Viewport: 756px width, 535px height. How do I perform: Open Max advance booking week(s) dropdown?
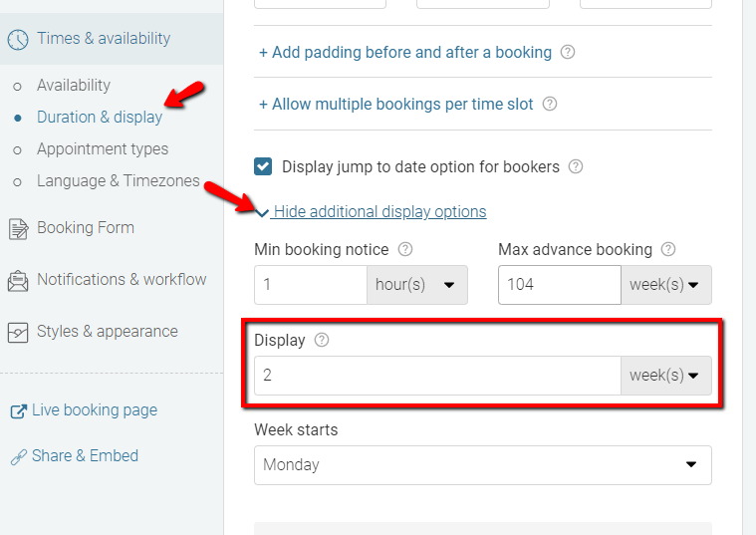point(665,285)
